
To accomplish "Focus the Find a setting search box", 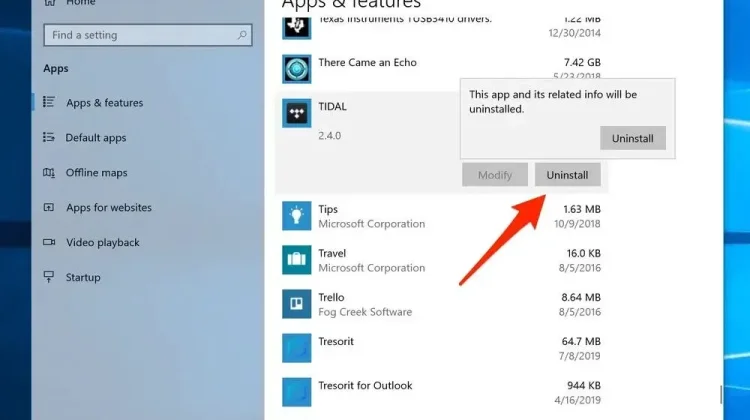I will (148, 35).
